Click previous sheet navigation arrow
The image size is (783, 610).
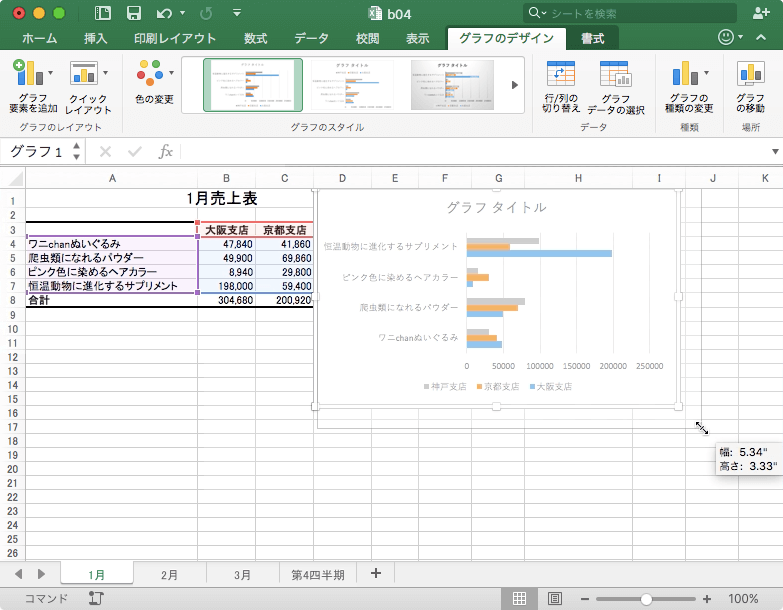pos(18,574)
